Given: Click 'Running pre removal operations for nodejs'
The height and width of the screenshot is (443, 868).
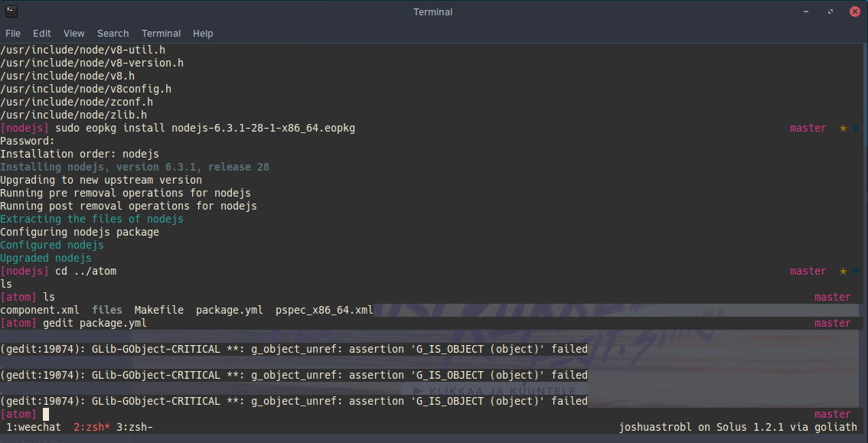Looking at the screenshot, I should tap(126, 193).
